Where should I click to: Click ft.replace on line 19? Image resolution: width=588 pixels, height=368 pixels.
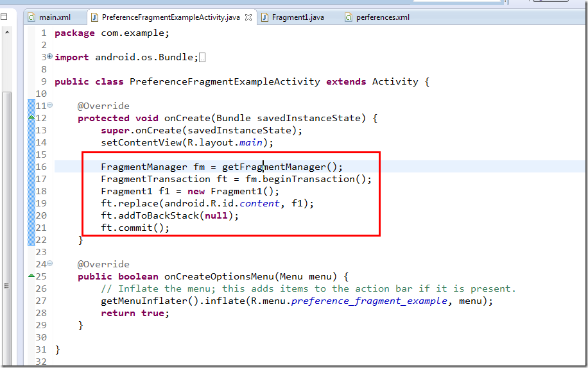130,203
